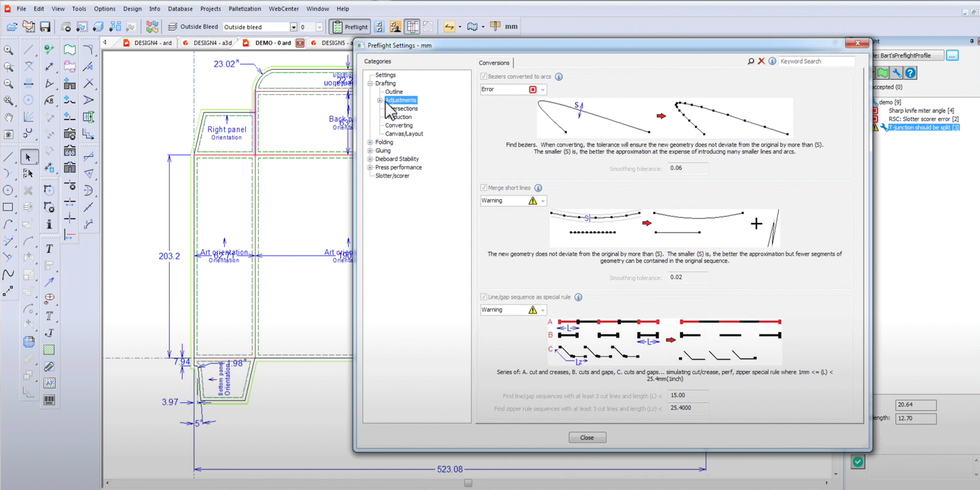
Task: Select Sharp knife miter angle result
Action: (921, 111)
